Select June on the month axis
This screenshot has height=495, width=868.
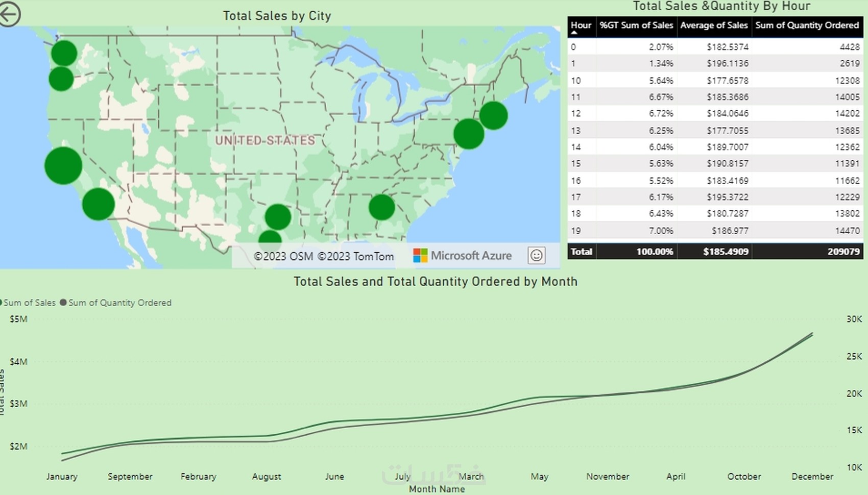[334, 476]
